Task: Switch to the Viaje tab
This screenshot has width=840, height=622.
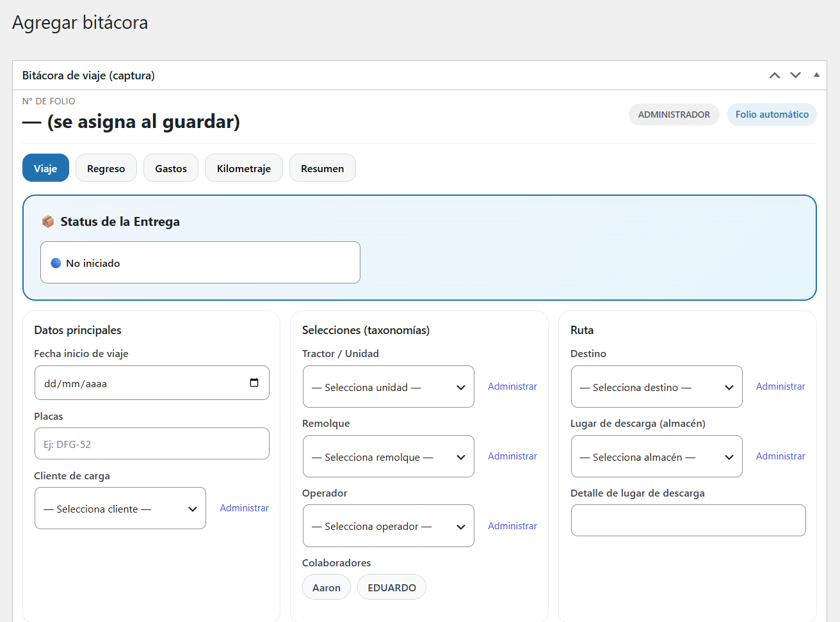Action: pyautogui.click(x=45, y=168)
